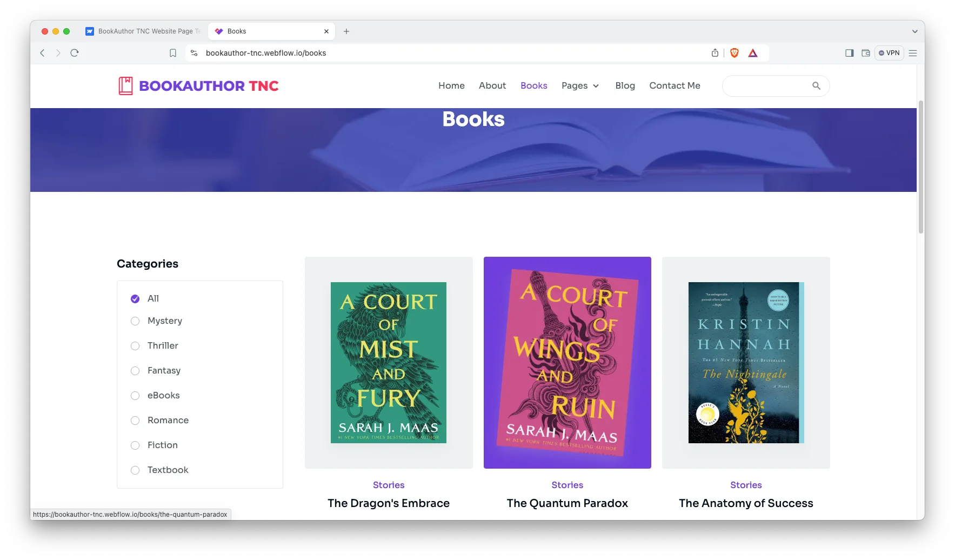Open The Dragon's Embrace book link

tap(388, 503)
